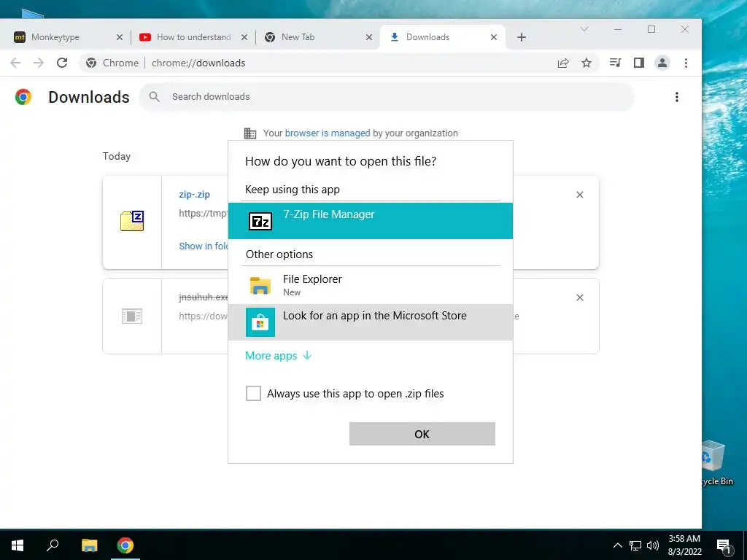Share this page icon in address bar

coord(563,63)
